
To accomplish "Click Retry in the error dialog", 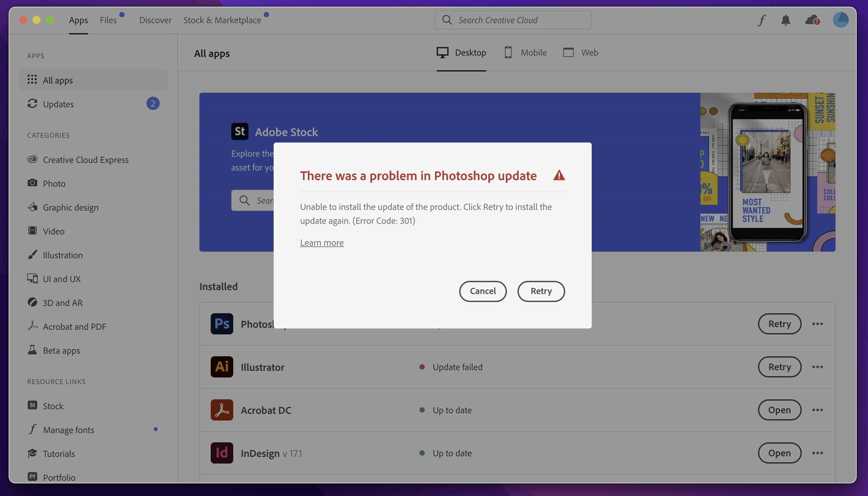I will click(x=541, y=291).
